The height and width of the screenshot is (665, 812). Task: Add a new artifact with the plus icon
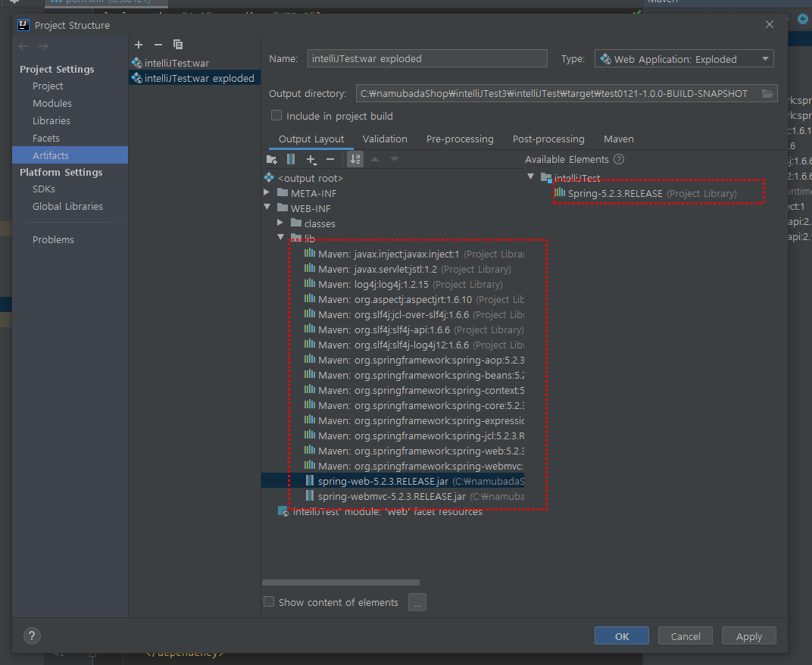[139, 45]
